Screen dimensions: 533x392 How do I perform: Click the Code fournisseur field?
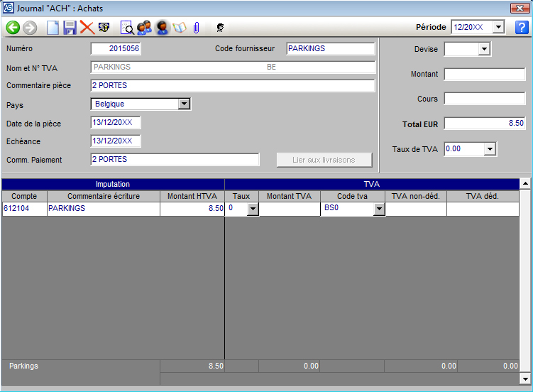pos(330,49)
